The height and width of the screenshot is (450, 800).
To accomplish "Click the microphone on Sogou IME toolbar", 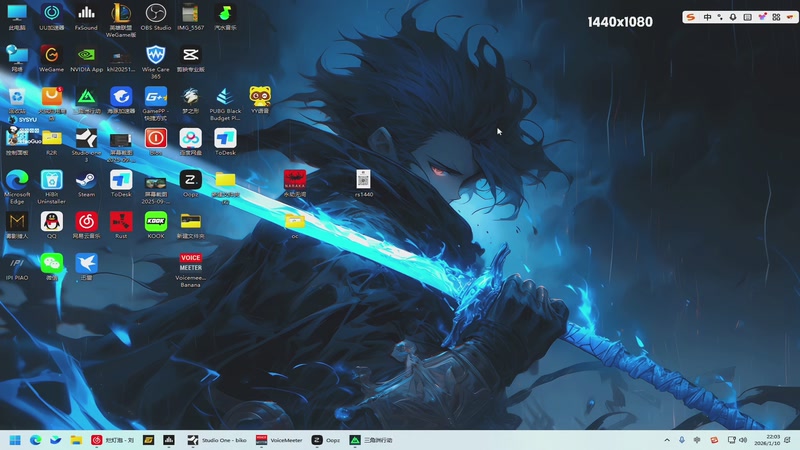I will [733, 17].
